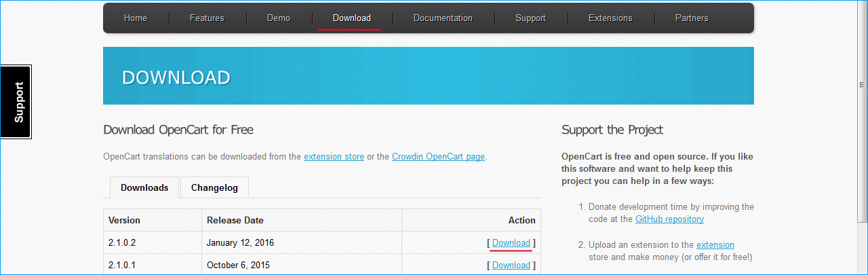Open the Features page in navigation

pos(207,18)
